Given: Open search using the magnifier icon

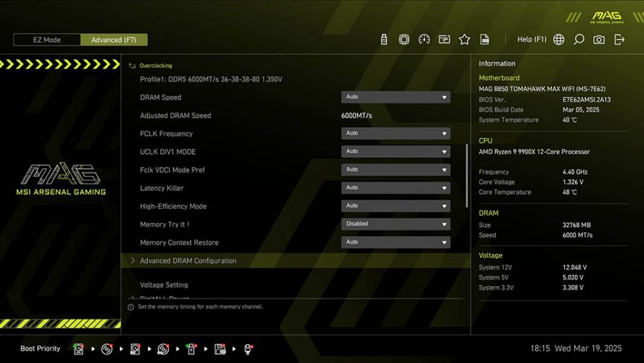Looking at the screenshot, I should 579,39.
